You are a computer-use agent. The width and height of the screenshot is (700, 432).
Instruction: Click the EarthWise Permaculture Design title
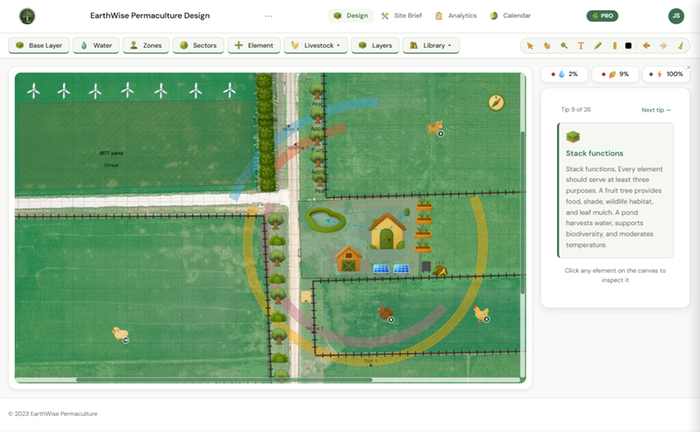point(150,16)
